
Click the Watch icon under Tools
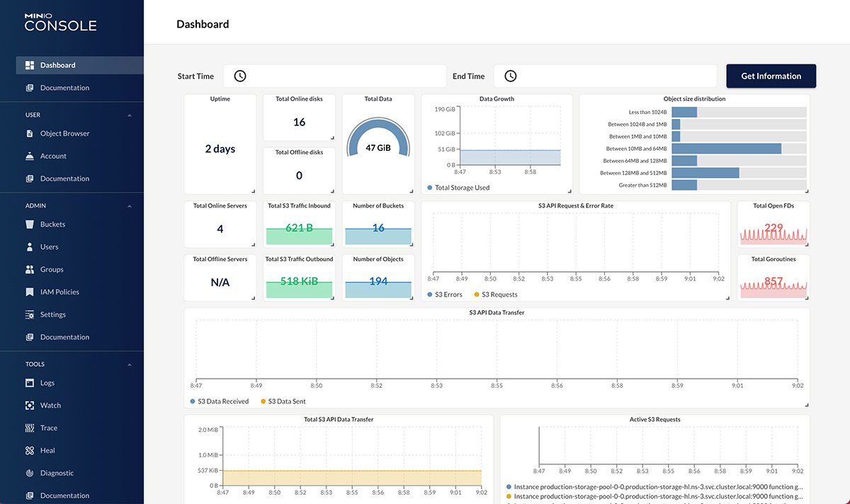pos(30,406)
